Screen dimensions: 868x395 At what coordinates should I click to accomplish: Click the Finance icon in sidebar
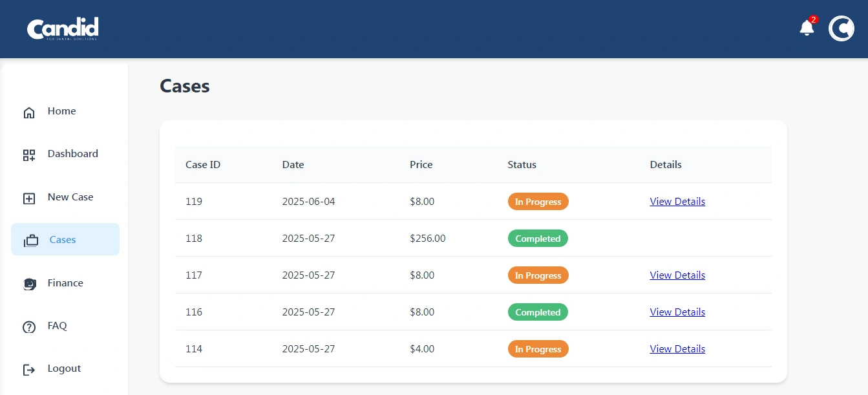(x=29, y=284)
